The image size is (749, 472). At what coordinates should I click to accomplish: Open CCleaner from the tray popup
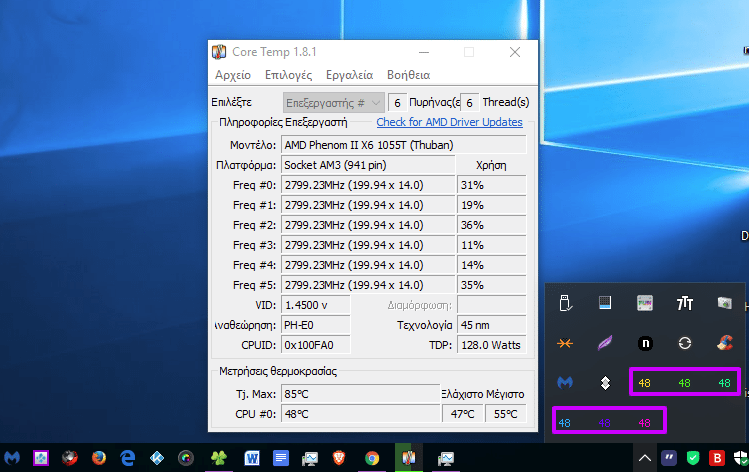pyautogui.click(x=725, y=343)
